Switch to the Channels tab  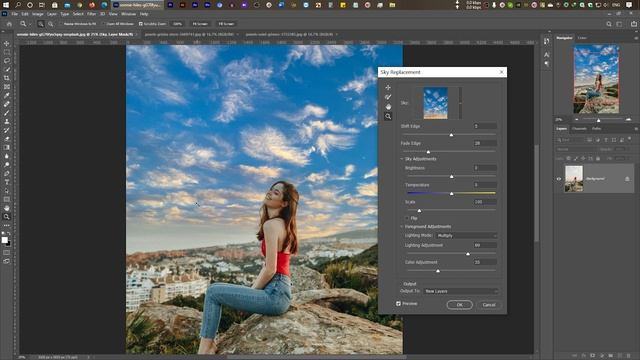click(x=579, y=129)
